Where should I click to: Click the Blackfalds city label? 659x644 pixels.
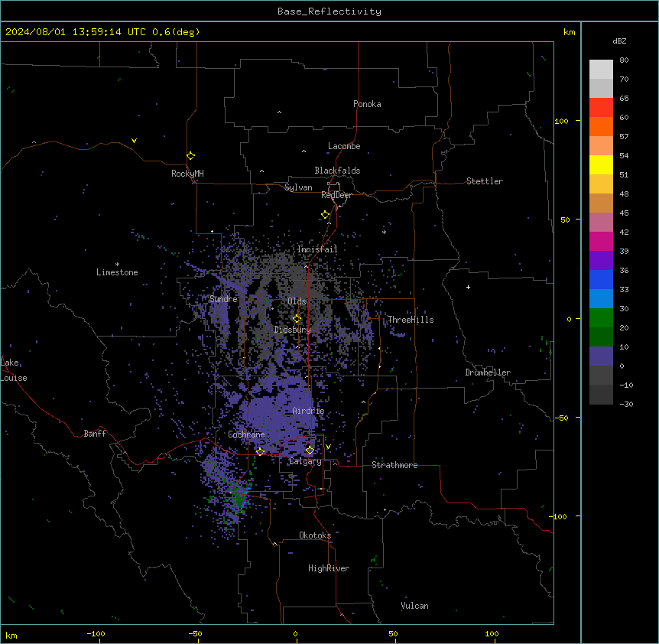click(337, 171)
